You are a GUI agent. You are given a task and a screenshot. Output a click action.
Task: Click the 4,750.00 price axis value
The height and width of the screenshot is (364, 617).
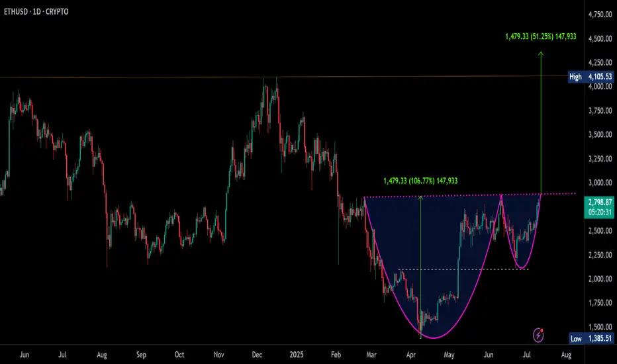(x=600, y=15)
